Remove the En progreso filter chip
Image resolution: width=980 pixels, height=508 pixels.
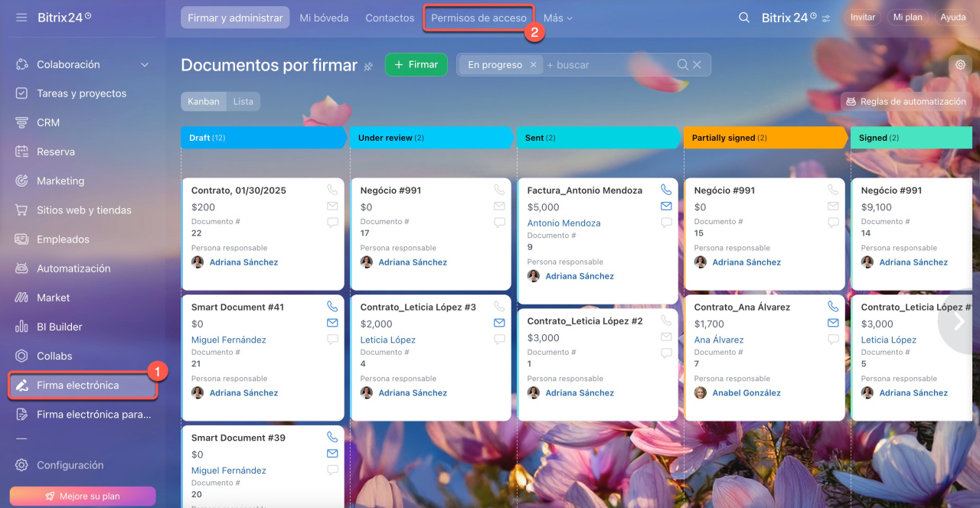point(534,65)
